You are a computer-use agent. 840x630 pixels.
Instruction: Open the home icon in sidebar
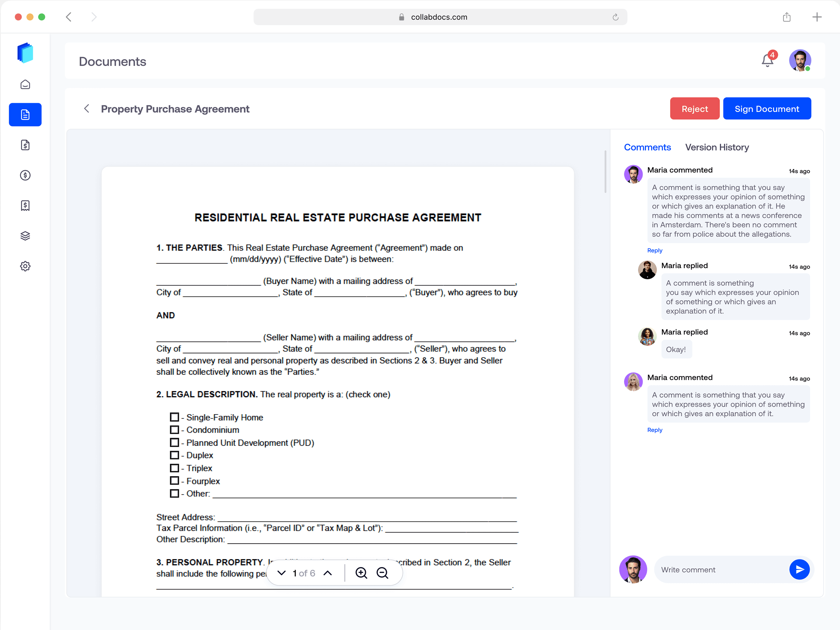coord(25,84)
